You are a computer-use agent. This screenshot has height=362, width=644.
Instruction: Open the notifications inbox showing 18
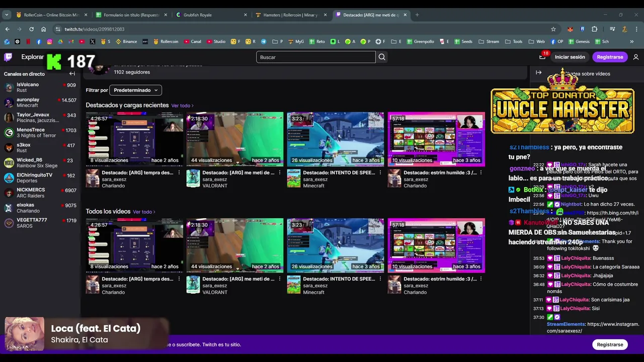click(x=542, y=57)
